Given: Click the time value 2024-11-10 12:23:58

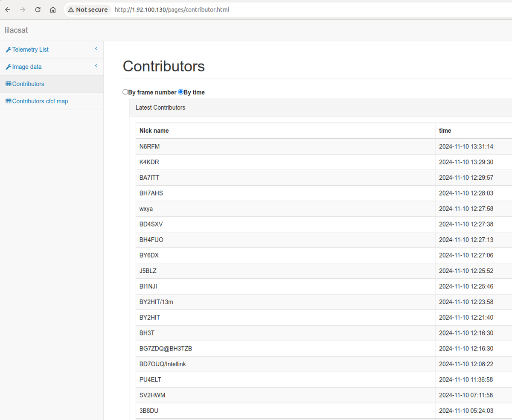Looking at the screenshot, I should coord(466,302).
